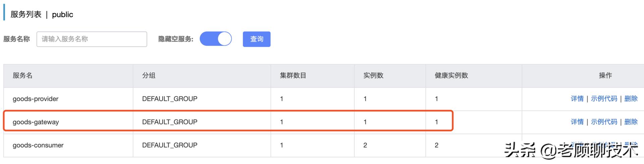
Task: Focus the 请输入服务名称 input field
Action: click(92, 39)
